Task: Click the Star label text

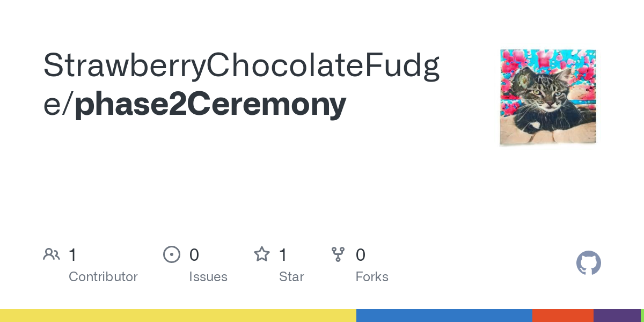Action: point(291,277)
